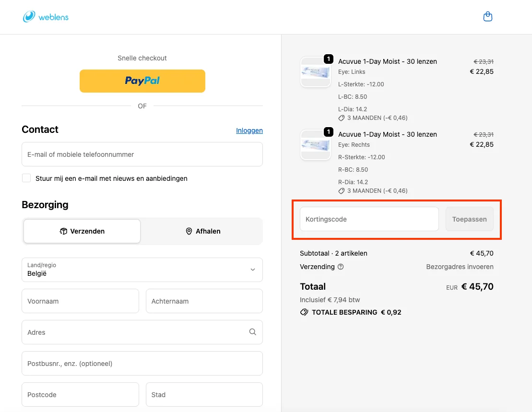
Task: Focus the Postbusnr. optional field
Action: pyautogui.click(x=142, y=364)
